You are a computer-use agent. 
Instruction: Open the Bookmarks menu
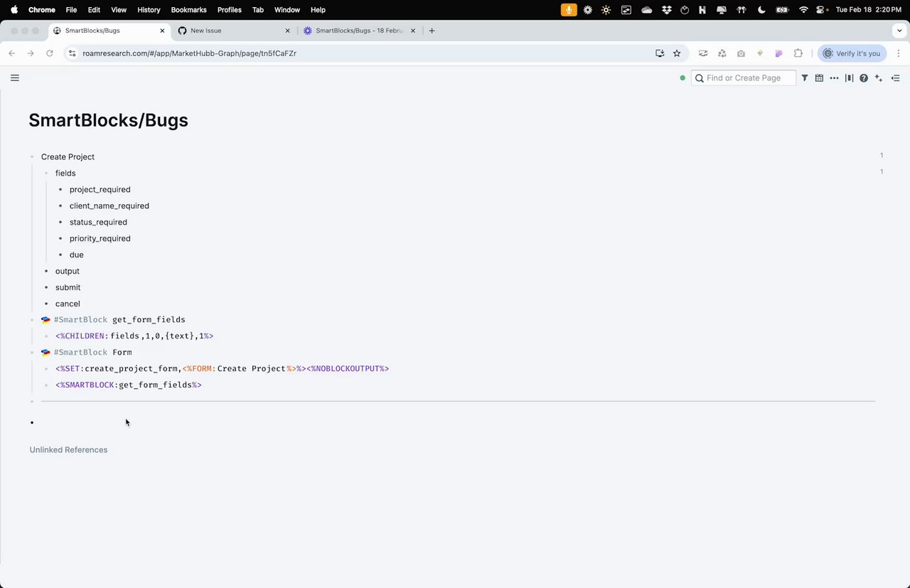pos(188,10)
